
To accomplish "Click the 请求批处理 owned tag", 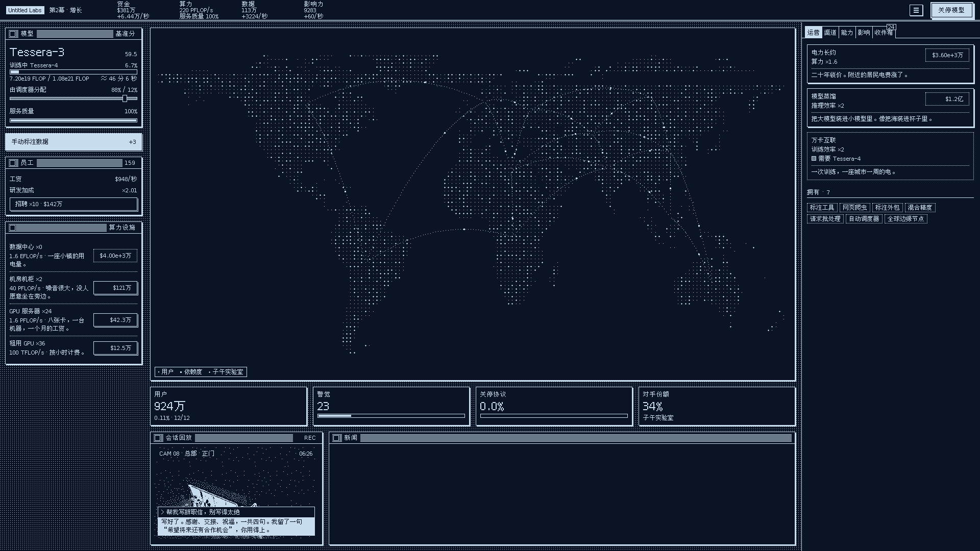I will (825, 219).
